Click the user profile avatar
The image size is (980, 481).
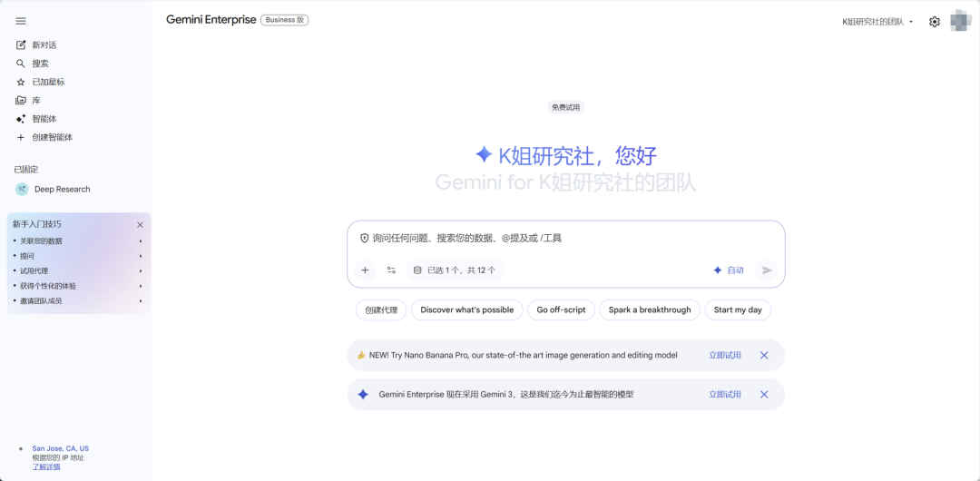click(961, 21)
